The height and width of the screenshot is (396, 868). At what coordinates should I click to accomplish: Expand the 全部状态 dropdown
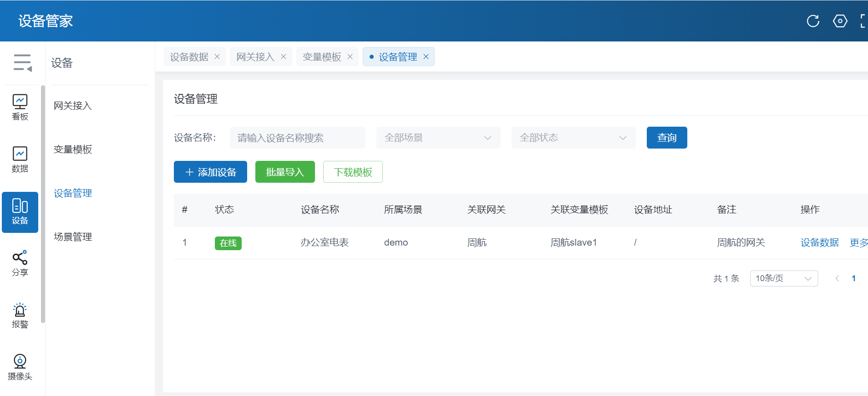click(x=573, y=138)
